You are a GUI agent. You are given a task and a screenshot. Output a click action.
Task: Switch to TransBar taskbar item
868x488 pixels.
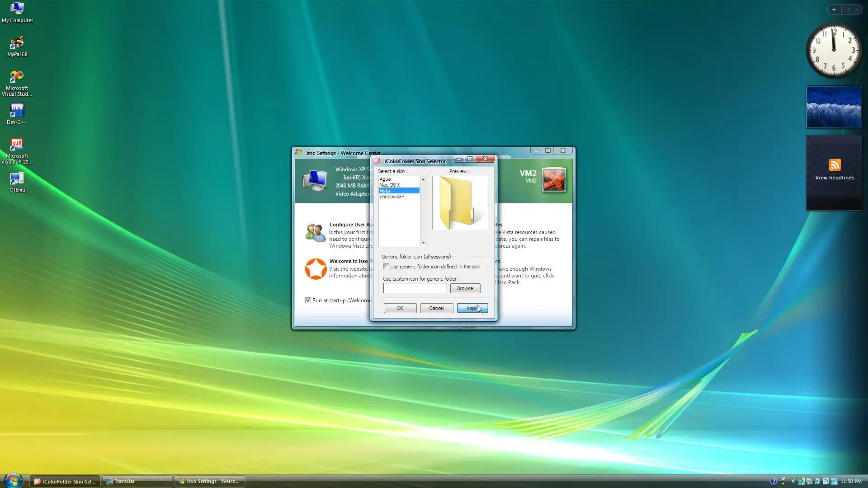[137, 481]
